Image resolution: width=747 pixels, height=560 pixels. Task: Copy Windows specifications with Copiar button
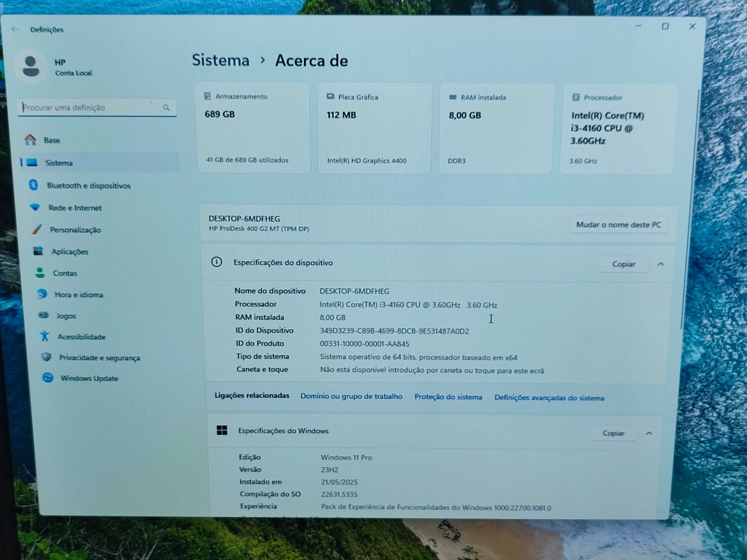(613, 433)
